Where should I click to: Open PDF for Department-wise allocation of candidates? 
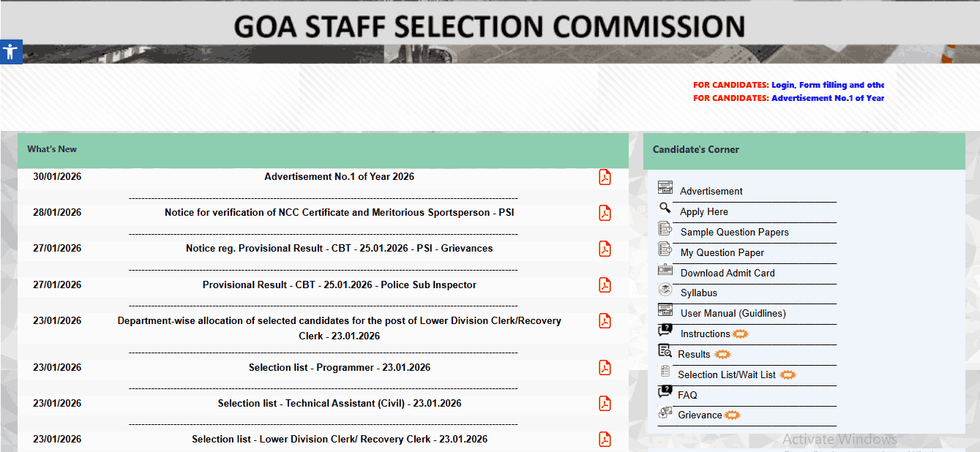point(605,321)
